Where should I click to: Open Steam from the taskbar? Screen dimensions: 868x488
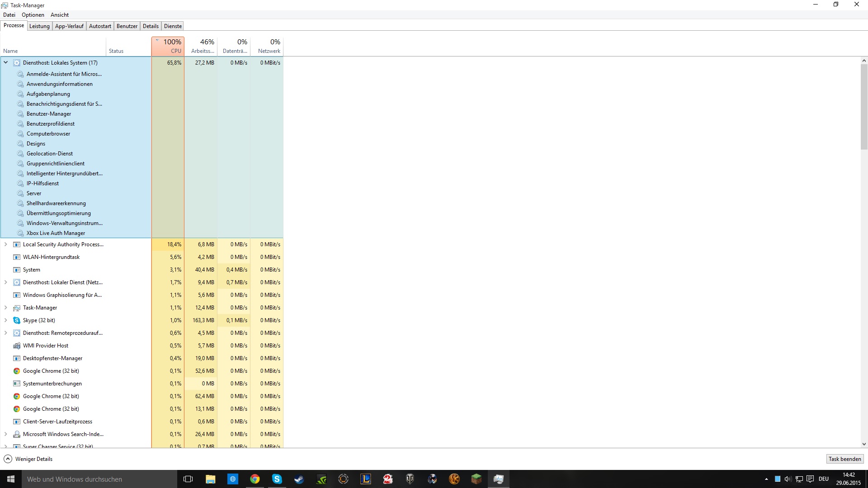tap(299, 479)
